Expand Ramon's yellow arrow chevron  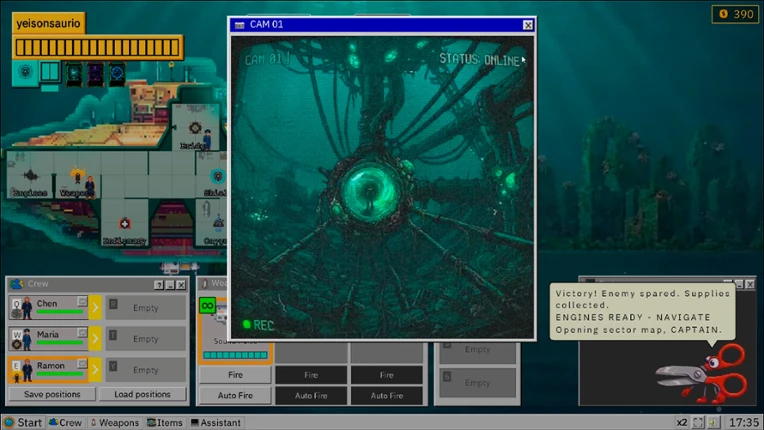click(96, 370)
